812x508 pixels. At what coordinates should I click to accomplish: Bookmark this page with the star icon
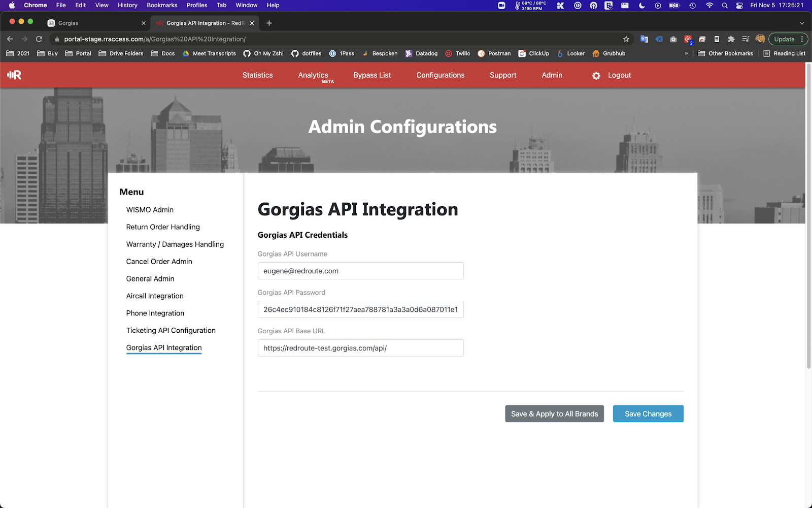tap(626, 39)
